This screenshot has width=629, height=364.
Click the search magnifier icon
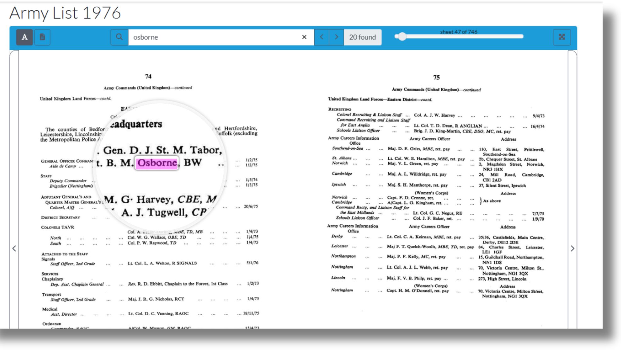point(119,37)
